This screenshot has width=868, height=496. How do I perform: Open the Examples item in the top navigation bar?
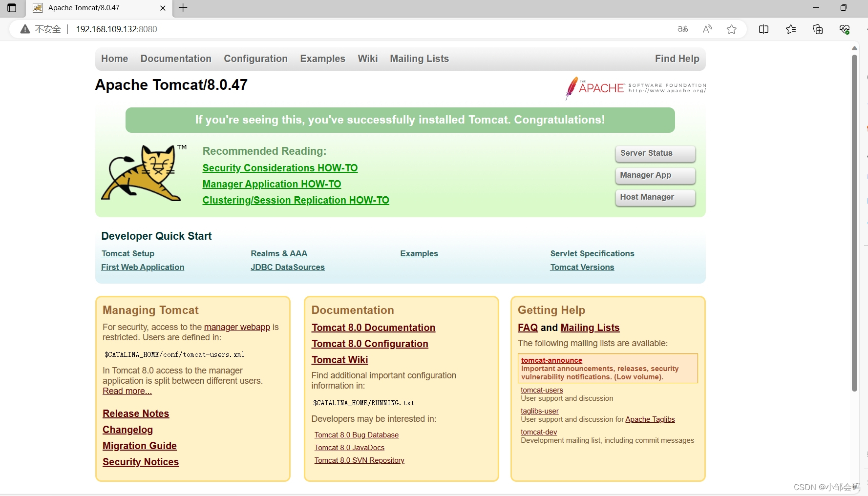point(322,59)
